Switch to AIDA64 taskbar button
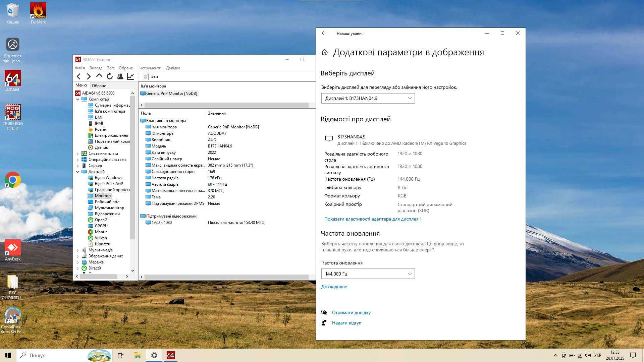Image resolution: width=644 pixels, height=362 pixels. [x=171, y=355]
